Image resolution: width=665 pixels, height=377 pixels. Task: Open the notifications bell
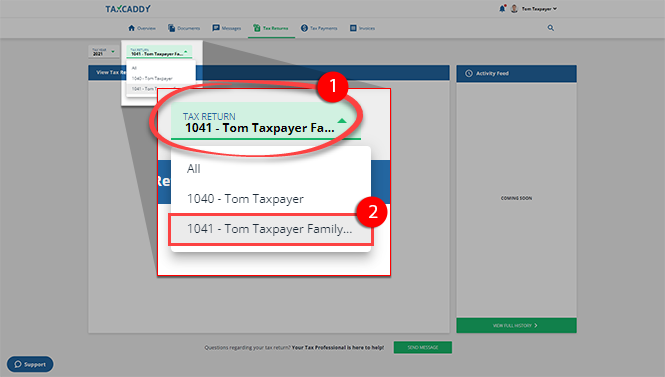click(x=502, y=8)
